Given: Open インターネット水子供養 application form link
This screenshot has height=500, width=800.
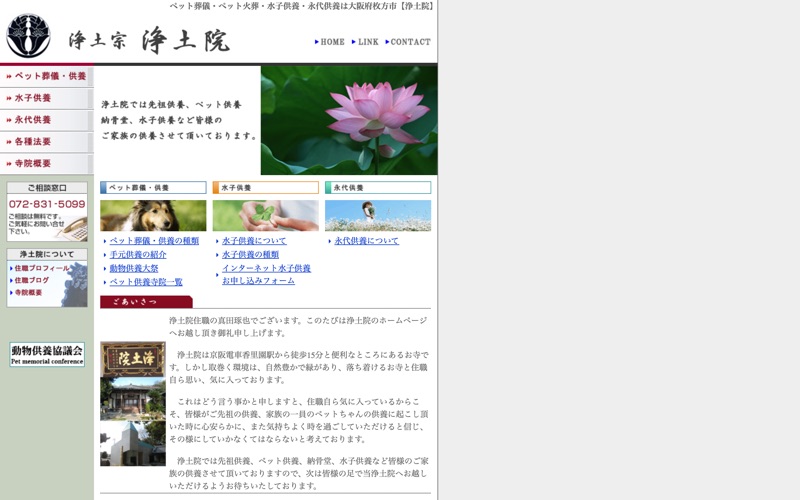Looking at the screenshot, I should click(x=266, y=274).
